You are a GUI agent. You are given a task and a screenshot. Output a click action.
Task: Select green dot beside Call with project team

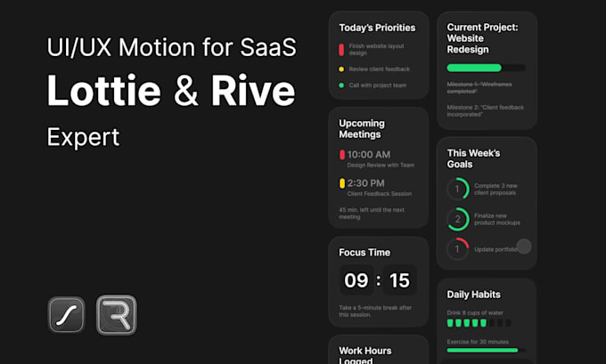click(x=341, y=85)
